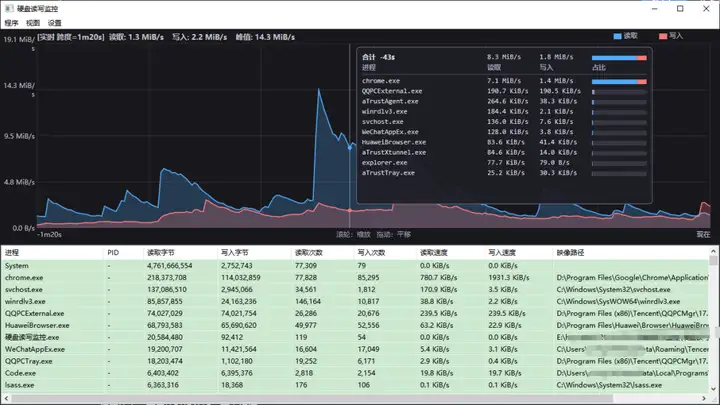Sort by the 进程 column header
Viewport: 720px width, 405px height.
coord(52,253)
